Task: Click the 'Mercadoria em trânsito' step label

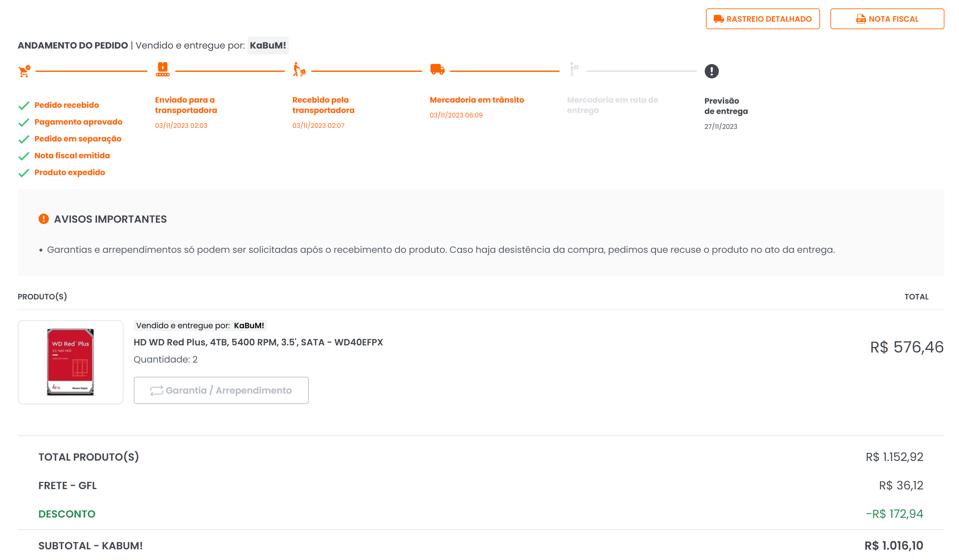Action: pos(477,100)
